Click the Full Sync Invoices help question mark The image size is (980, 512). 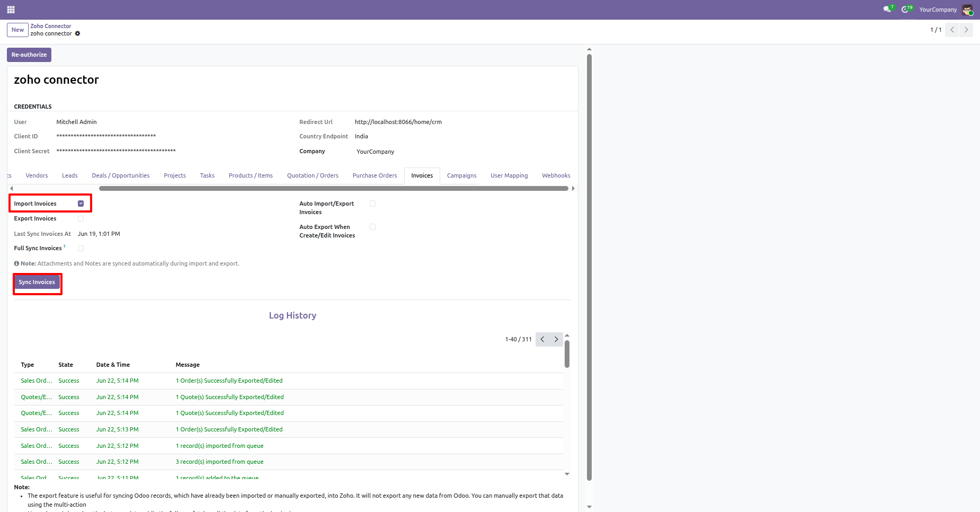tap(65, 246)
